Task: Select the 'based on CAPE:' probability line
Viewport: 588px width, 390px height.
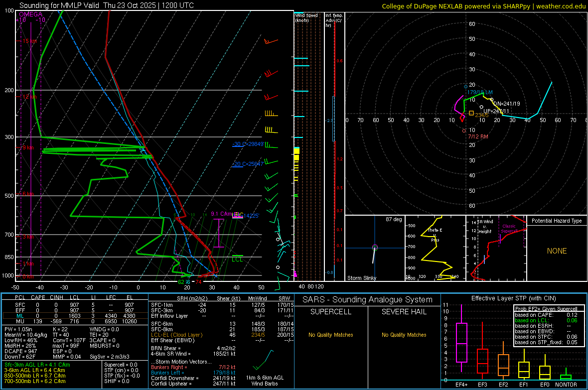Action: [x=546, y=315]
